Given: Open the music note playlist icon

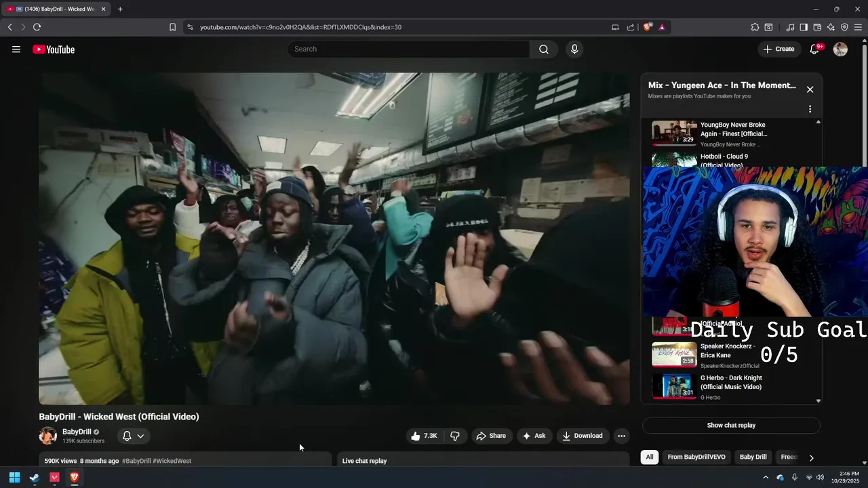Looking at the screenshot, I should point(790,27).
